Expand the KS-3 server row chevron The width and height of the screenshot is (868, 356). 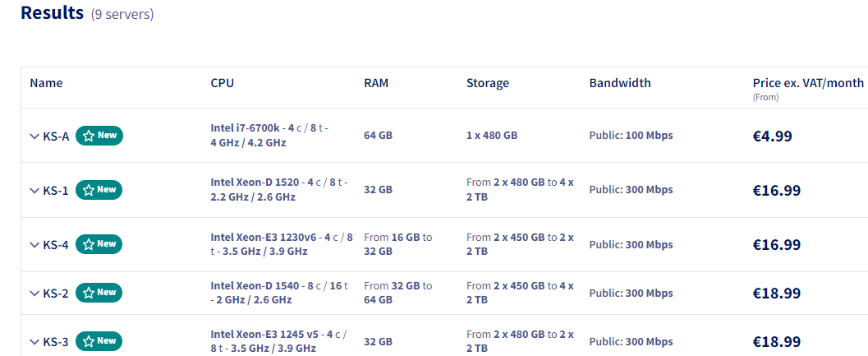(34, 343)
